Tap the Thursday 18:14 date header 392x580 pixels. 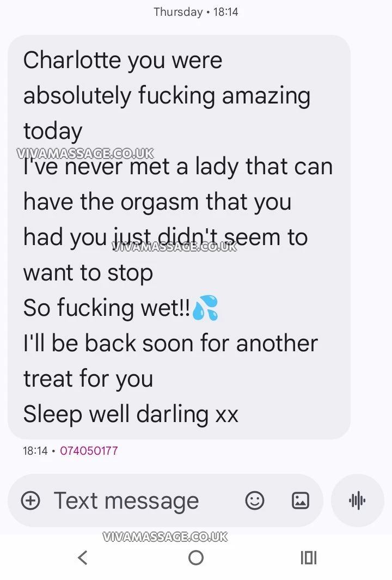point(195,12)
